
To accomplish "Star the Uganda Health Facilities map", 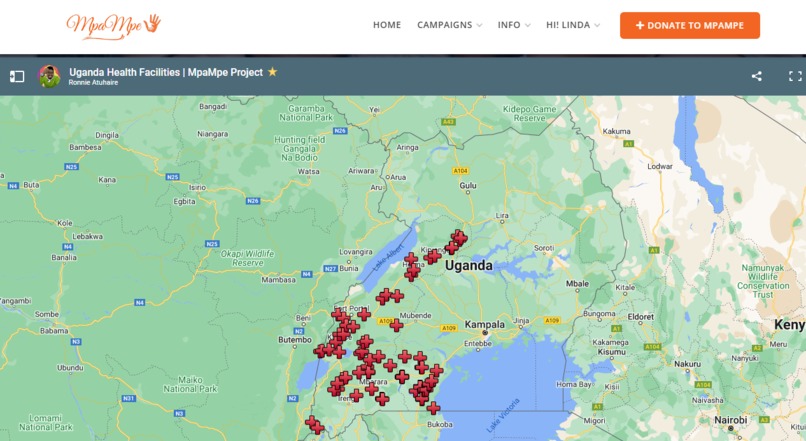I will 272,72.
